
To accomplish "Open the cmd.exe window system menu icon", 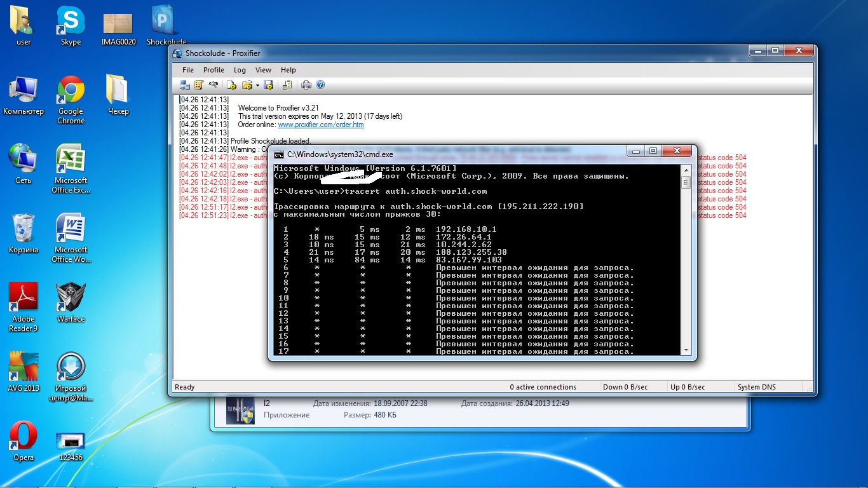I will (278, 154).
